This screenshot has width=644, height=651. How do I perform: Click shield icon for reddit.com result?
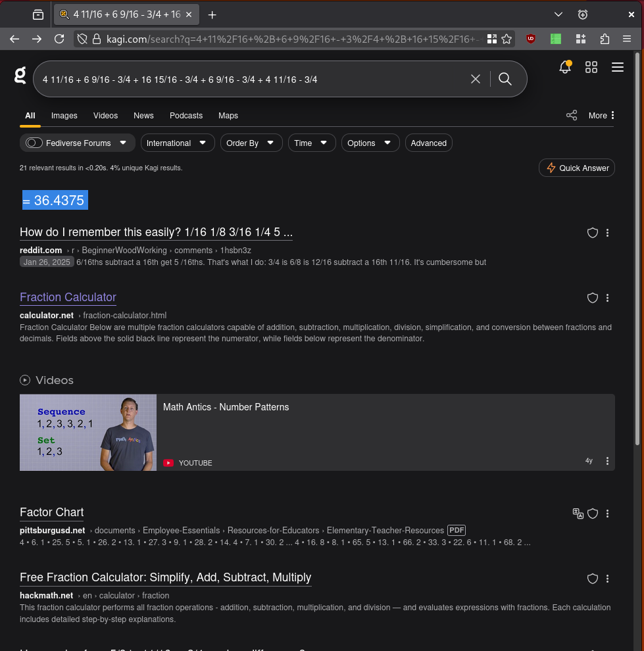pyautogui.click(x=592, y=233)
